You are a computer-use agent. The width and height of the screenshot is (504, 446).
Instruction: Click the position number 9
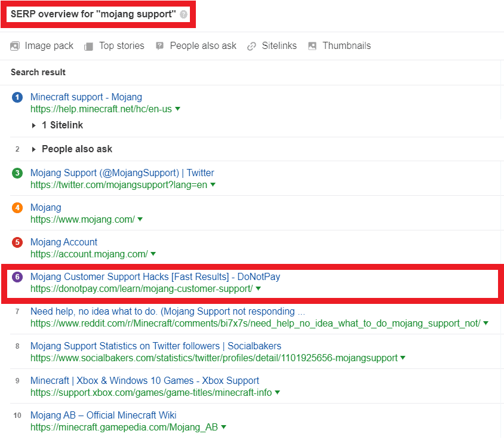[x=17, y=380]
